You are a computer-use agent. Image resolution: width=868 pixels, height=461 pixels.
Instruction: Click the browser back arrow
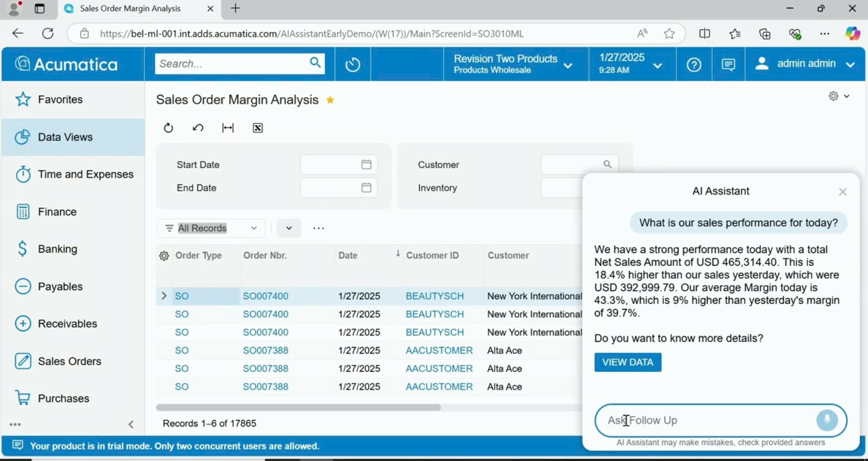click(18, 33)
